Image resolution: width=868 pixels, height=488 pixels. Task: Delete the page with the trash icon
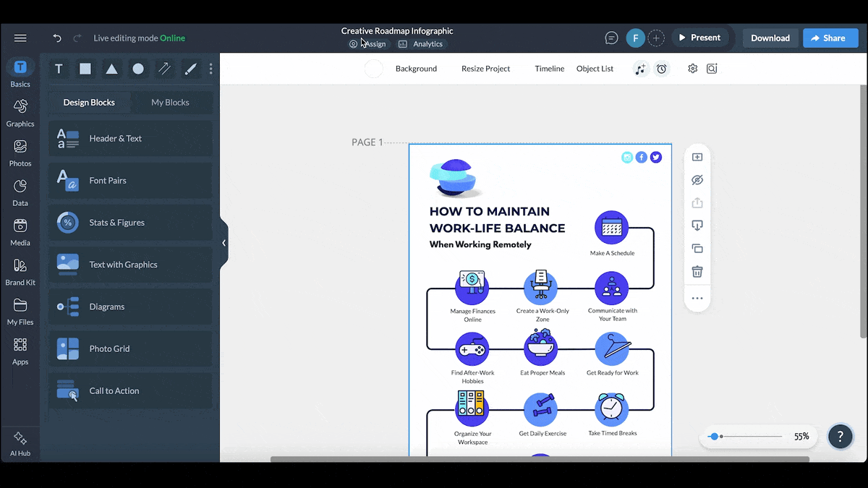[x=697, y=271]
